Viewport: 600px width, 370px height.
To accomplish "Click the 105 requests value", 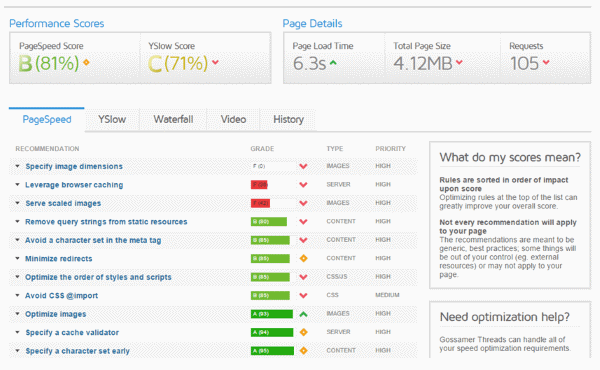I will [524, 64].
